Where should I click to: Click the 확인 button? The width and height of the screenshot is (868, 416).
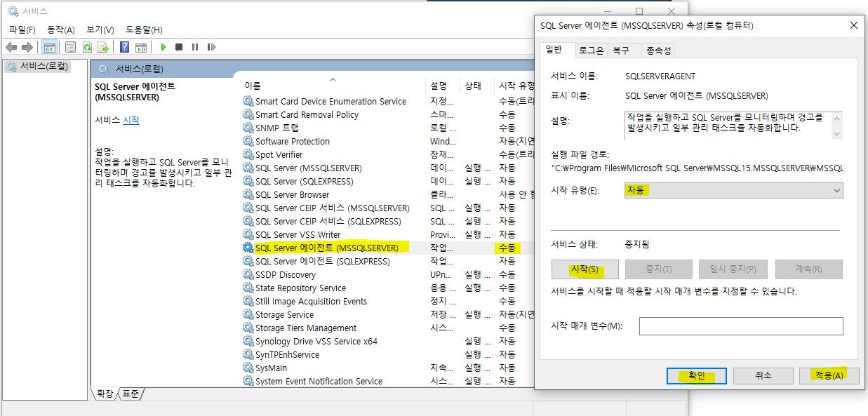click(x=696, y=375)
